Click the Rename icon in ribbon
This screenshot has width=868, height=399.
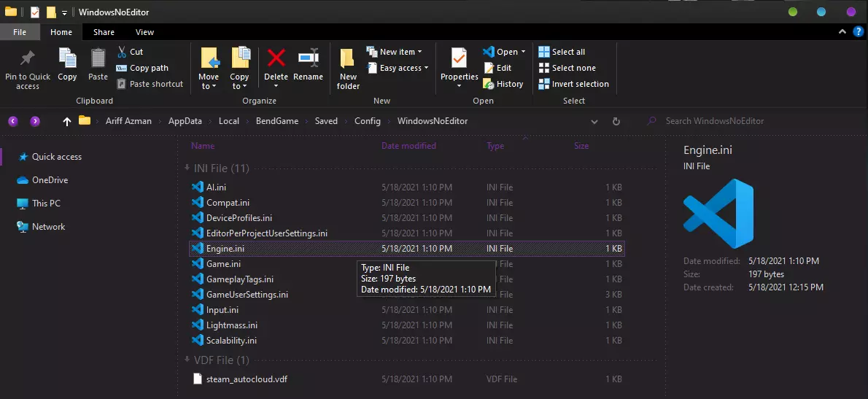308,58
